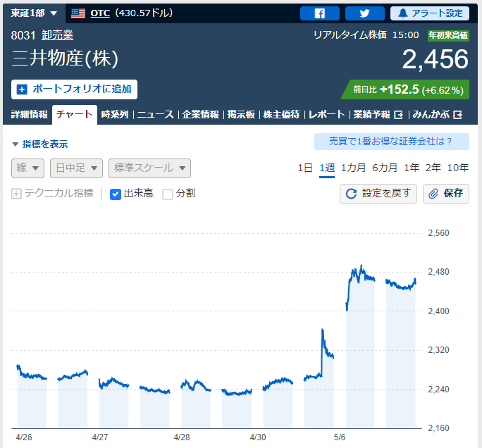Open みんかぶ external link

[437, 114]
